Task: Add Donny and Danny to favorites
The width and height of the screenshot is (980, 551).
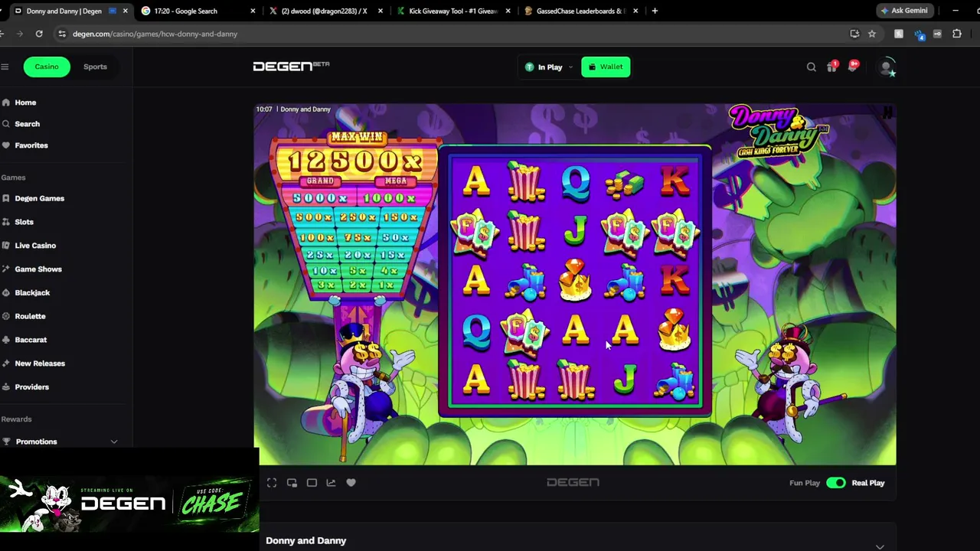Action: pos(351,483)
